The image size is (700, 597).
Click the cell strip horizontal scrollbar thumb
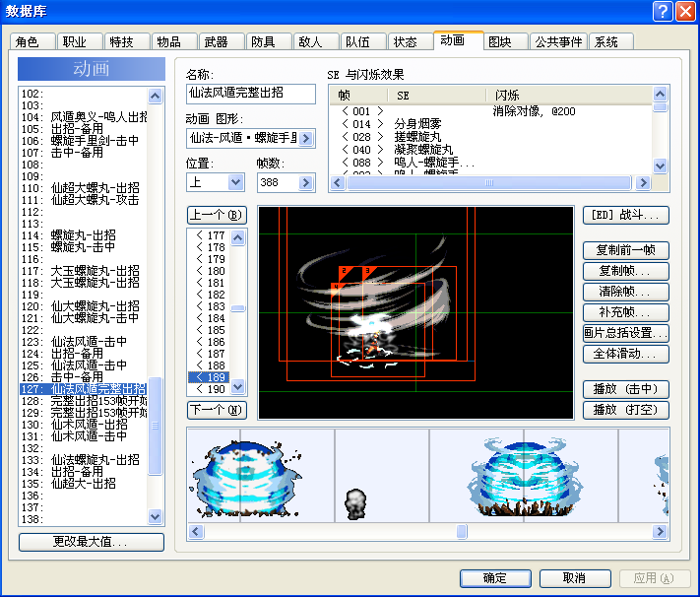click(462, 531)
